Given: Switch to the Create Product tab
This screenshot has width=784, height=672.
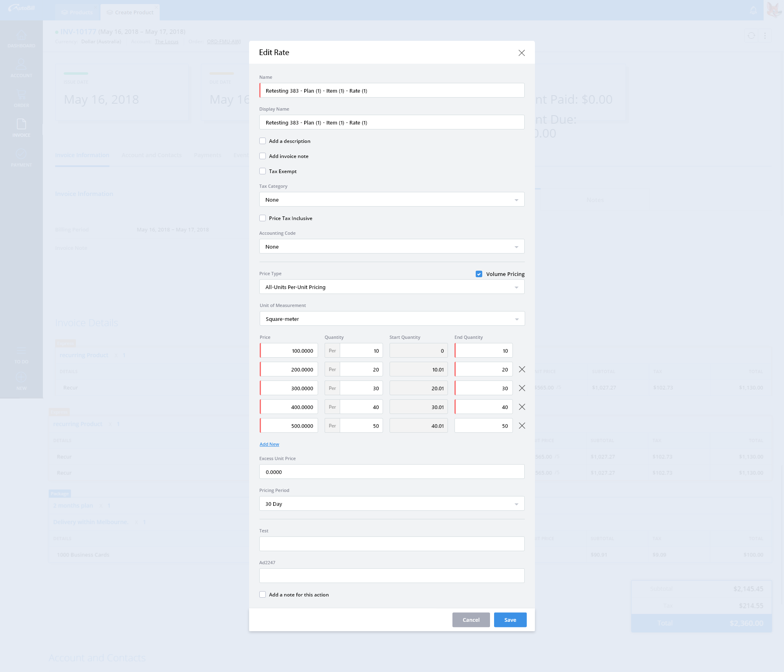Looking at the screenshot, I should tap(130, 12).
